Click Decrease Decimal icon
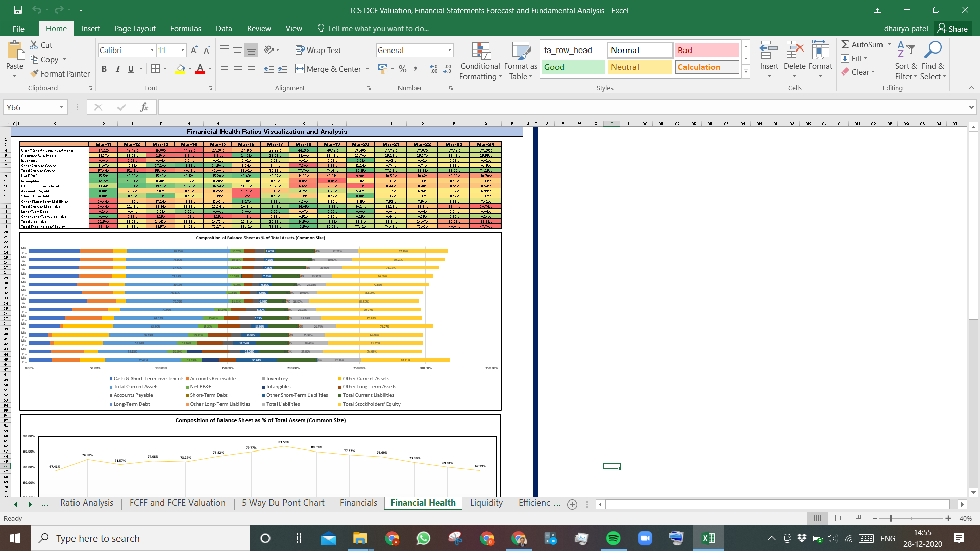The height and width of the screenshot is (551, 980). pyautogui.click(x=447, y=69)
